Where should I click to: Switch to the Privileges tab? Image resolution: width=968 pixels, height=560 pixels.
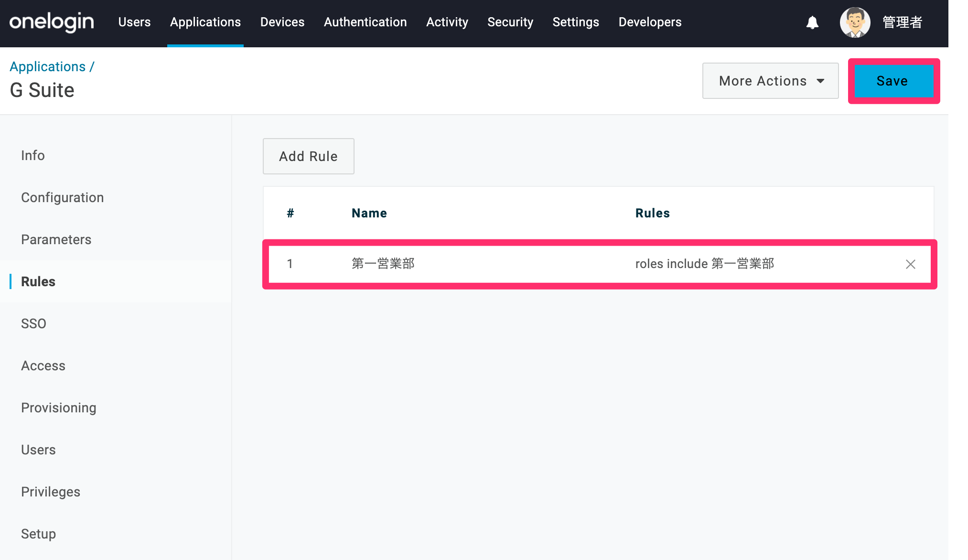[x=51, y=492]
